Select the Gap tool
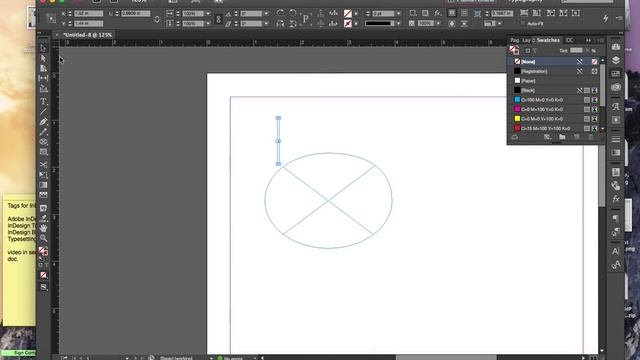The width and height of the screenshot is (640, 360). (x=43, y=78)
